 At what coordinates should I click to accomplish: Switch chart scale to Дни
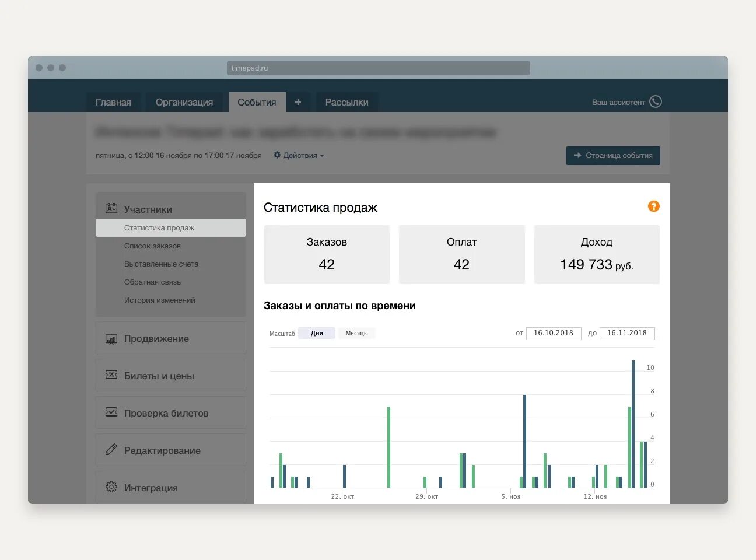317,333
